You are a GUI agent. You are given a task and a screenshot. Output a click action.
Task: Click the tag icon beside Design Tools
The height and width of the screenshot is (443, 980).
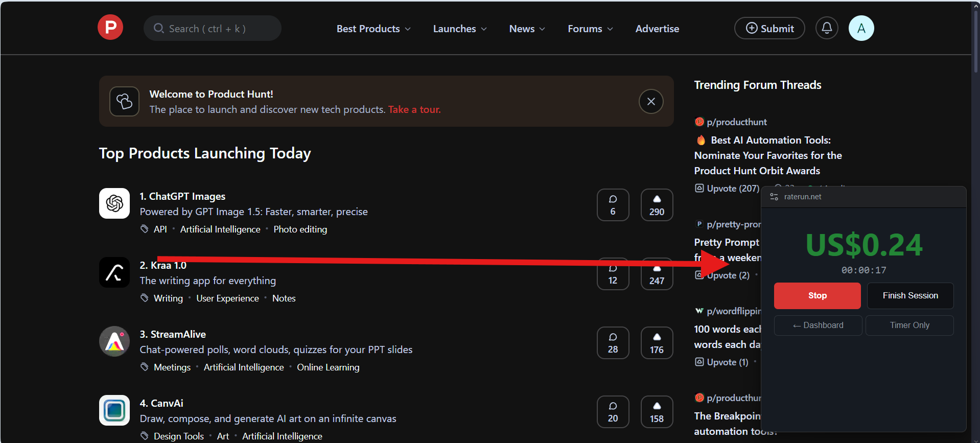(x=145, y=436)
